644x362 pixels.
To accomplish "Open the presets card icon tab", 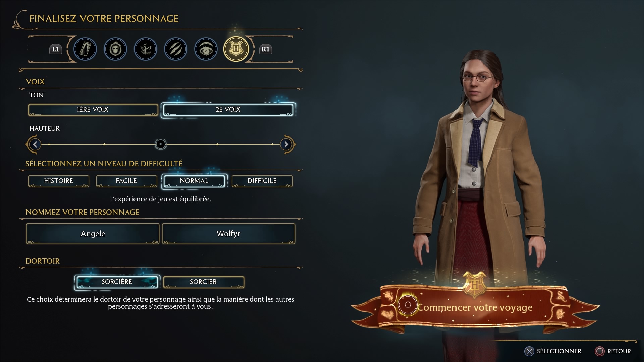I will click(85, 49).
